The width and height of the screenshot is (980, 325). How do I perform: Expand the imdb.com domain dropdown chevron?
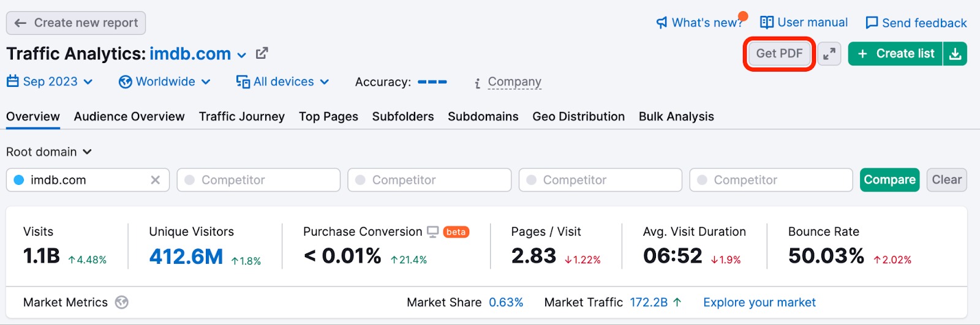tap(242, 55)
